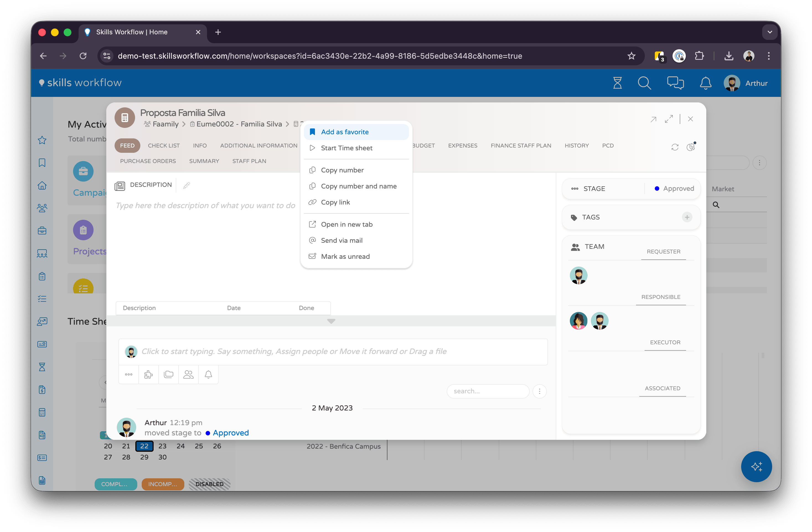The width and height of the screenshot is (812, 532).
Task: Edit description with the pencil icon
Action: tap(186, 185)
